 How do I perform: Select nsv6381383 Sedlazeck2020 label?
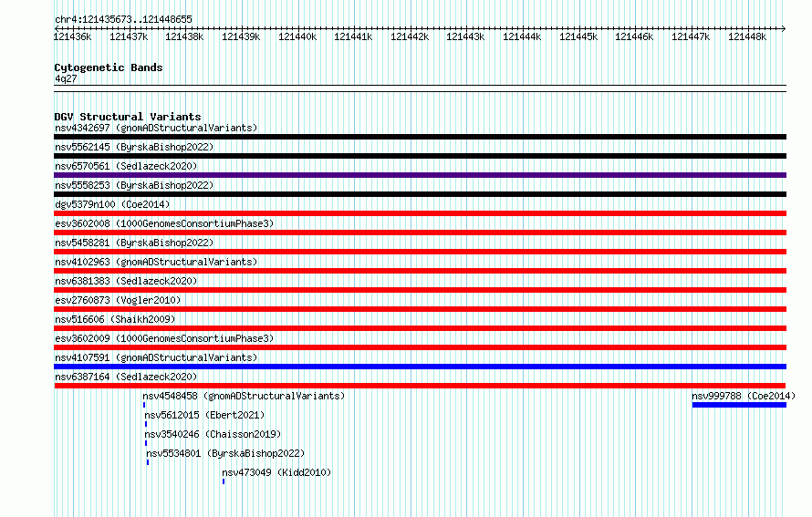coord(126,281)
